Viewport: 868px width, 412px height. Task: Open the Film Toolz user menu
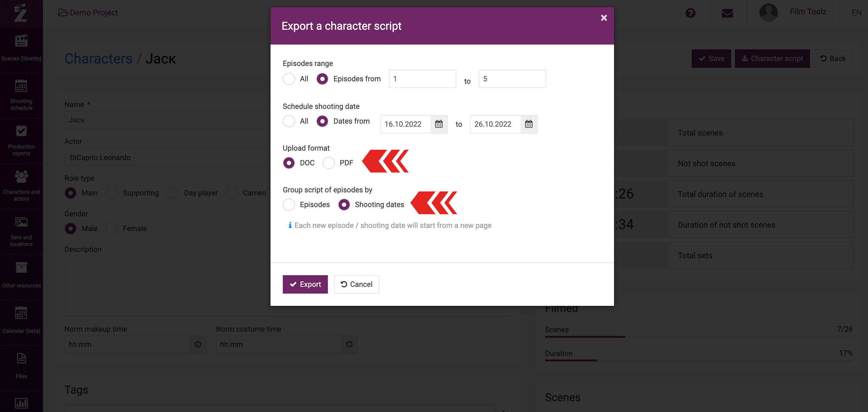pos(808,12)
